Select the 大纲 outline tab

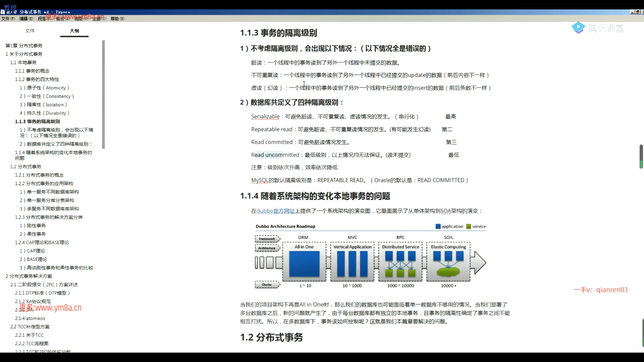[74, 31]
